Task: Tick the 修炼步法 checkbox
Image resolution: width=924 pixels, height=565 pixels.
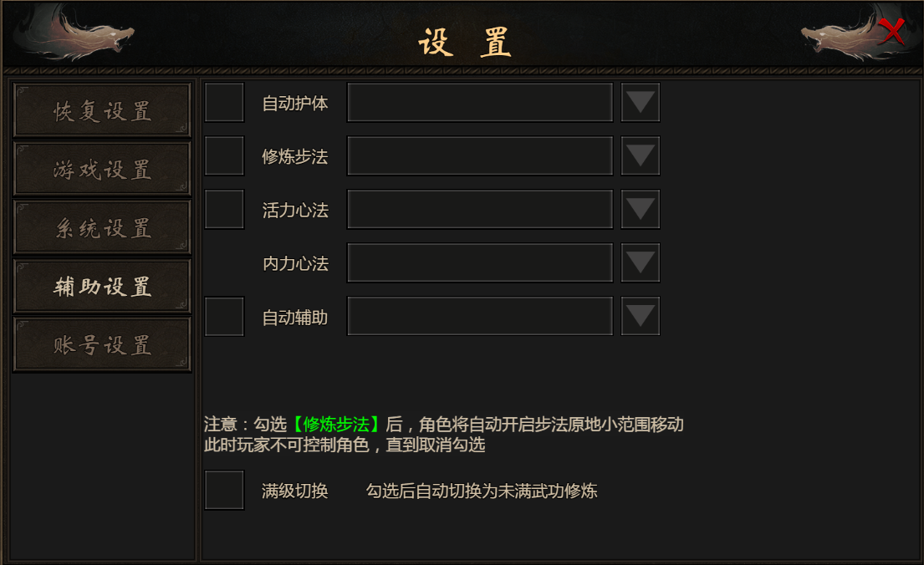Action: pos(224,155)
